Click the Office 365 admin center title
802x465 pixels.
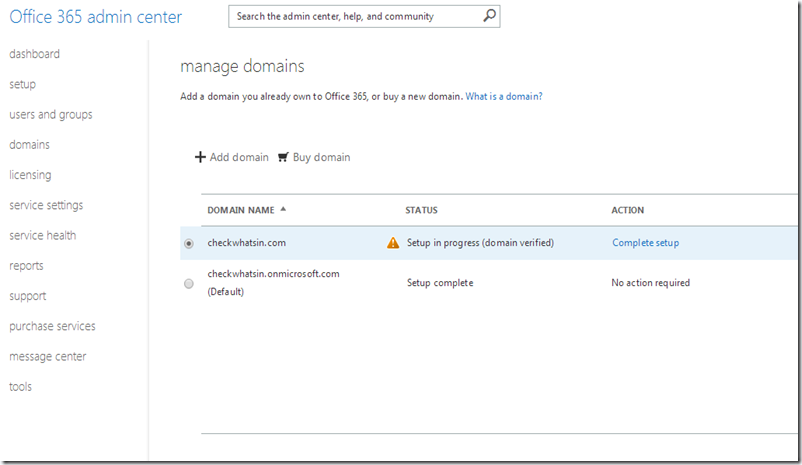click(x=96, y=17)
